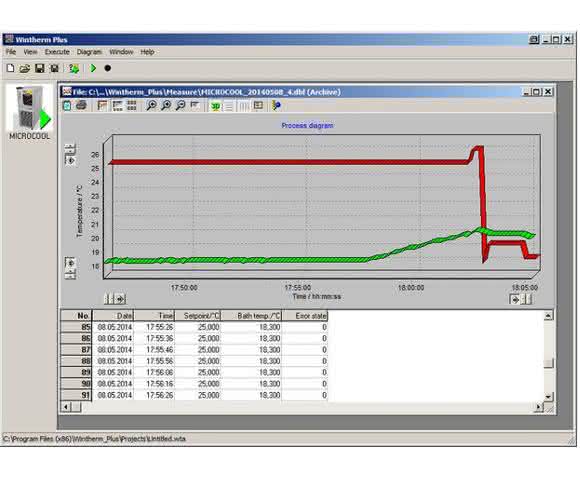Image resolution: width=580 pixels, height=480 pixels.
Task: Click the device search icon
Action: [74, 68]
